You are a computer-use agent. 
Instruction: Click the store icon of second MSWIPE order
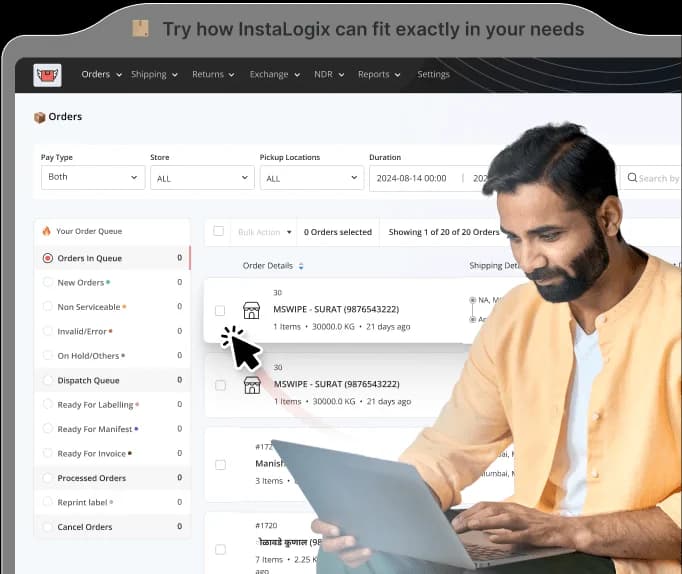pyautogui.click(x=252, y=385)
